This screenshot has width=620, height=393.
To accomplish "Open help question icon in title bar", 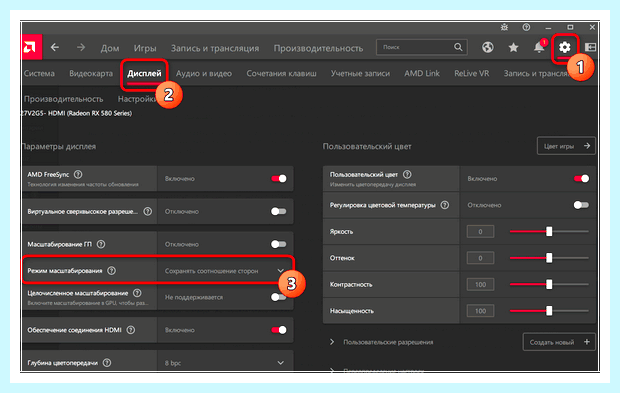I will tap(526, 27).
